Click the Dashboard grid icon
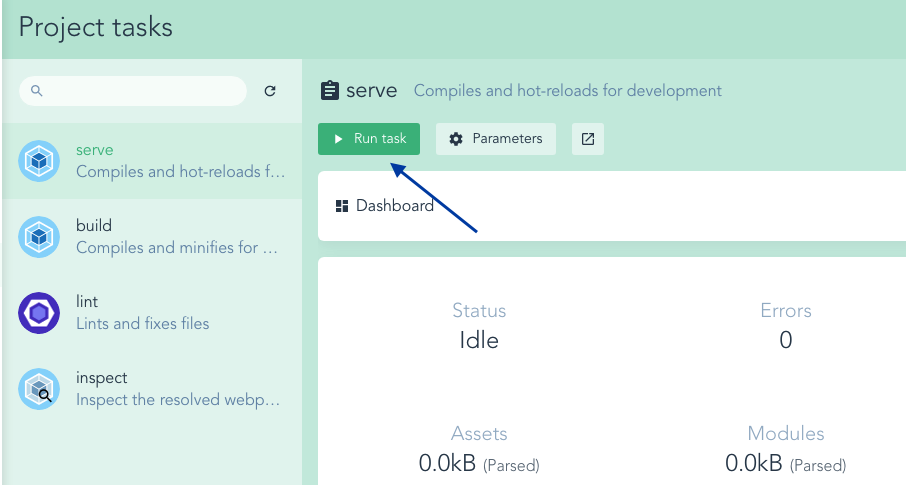Image resolution: width=906 pixels, height=485 pixels. point(342,206)
